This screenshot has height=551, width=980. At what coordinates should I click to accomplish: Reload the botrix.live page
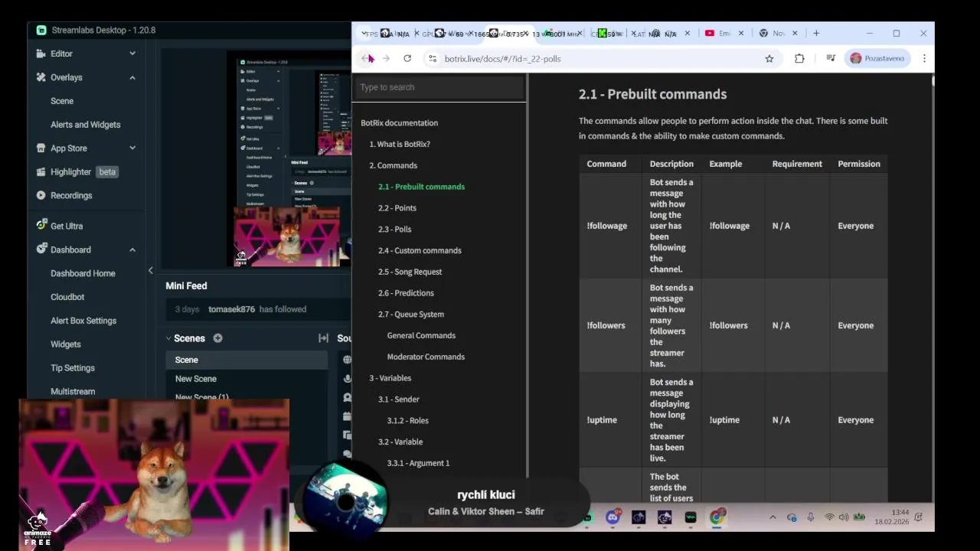[407, 59]
